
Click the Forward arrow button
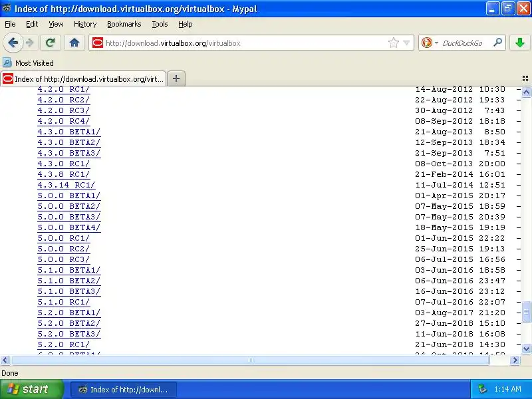point(30,43)
